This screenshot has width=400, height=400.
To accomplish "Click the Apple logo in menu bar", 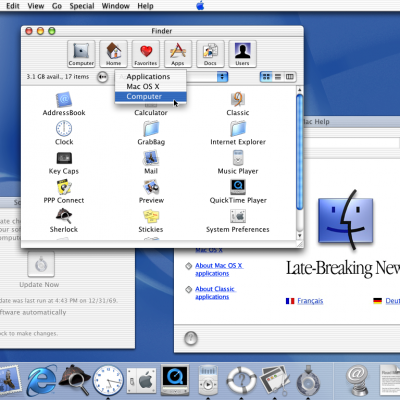I will (200, 5).
